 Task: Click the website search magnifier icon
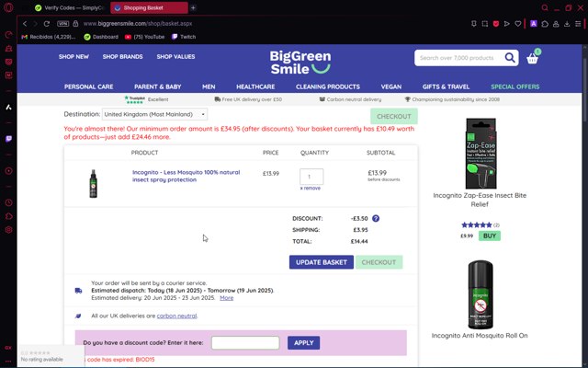coord(510,58)
